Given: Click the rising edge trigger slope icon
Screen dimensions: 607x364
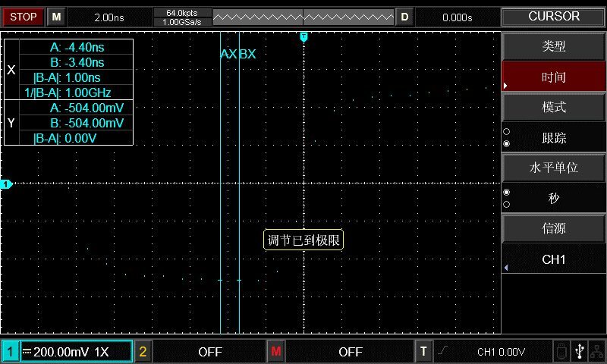Looking at the screenshot, I should 442,351.
